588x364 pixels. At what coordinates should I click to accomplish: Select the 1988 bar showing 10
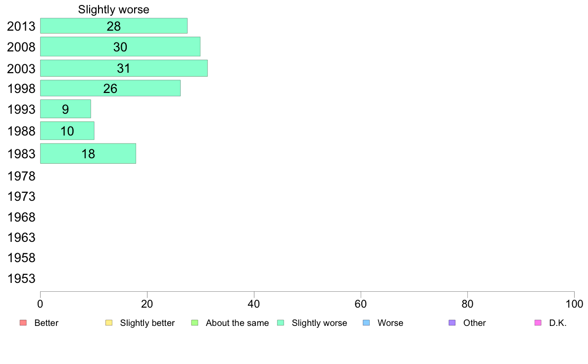click(67, 131)
